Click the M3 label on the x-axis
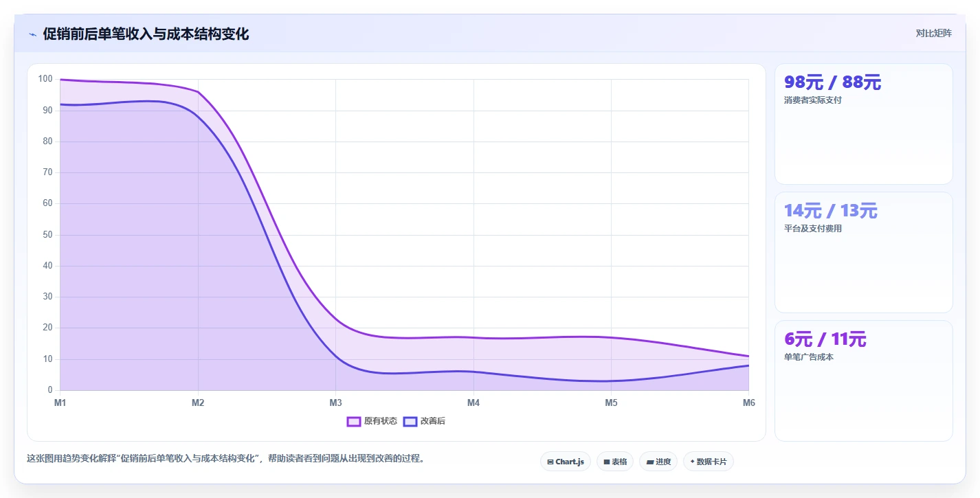This screenshot has width=980, height=498. pos(335,403)
